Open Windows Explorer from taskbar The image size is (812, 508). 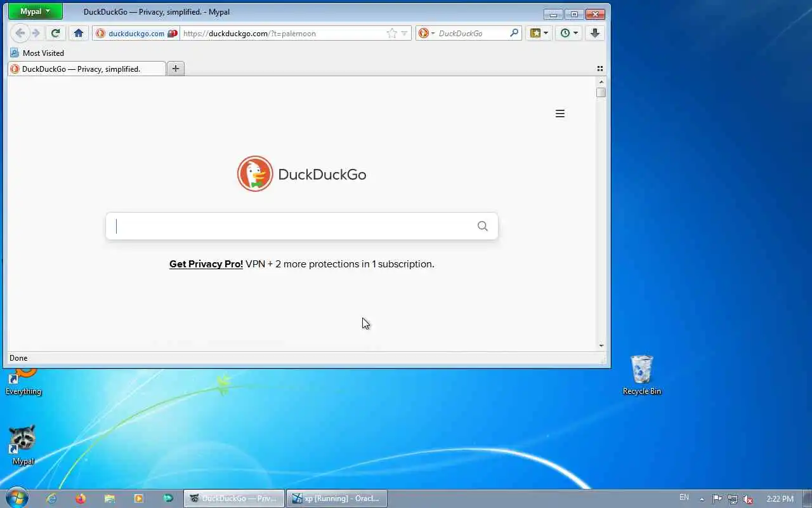(x=110, y=498)
